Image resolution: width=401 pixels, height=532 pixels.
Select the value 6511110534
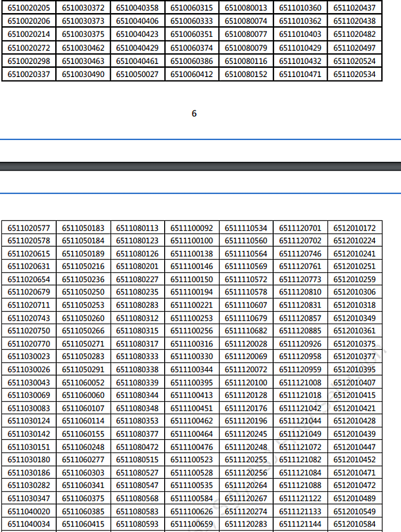pyautogui.click(x=246, y=228)
